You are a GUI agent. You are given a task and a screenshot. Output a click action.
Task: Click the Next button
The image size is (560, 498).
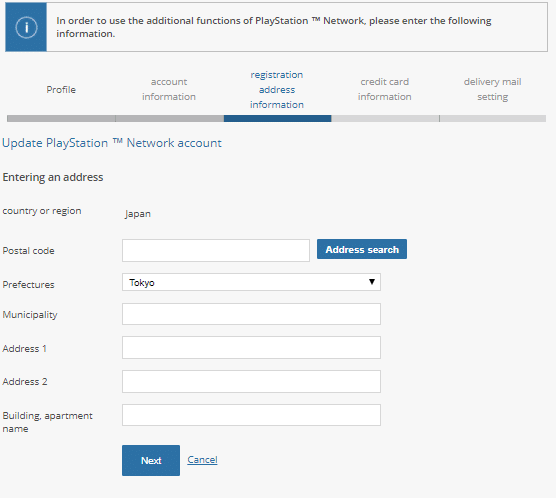pos(151,460)
